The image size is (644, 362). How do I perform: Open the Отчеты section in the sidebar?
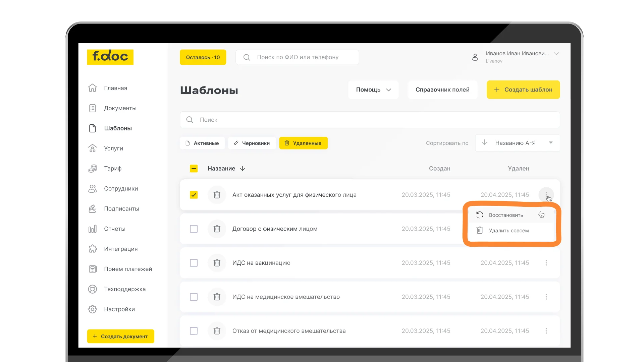[x=114, y=229]
